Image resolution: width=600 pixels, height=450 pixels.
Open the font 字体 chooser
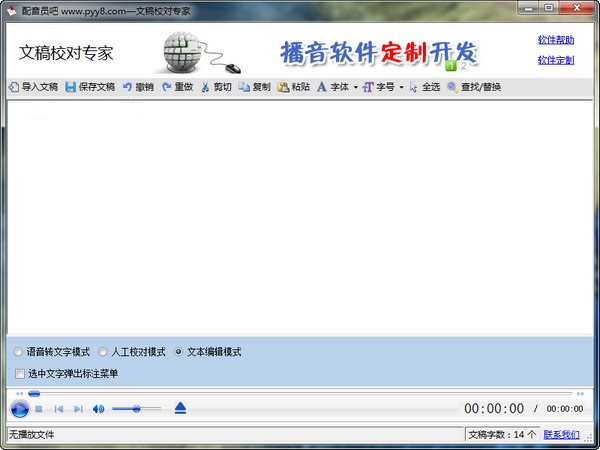[x=333, y=87]
